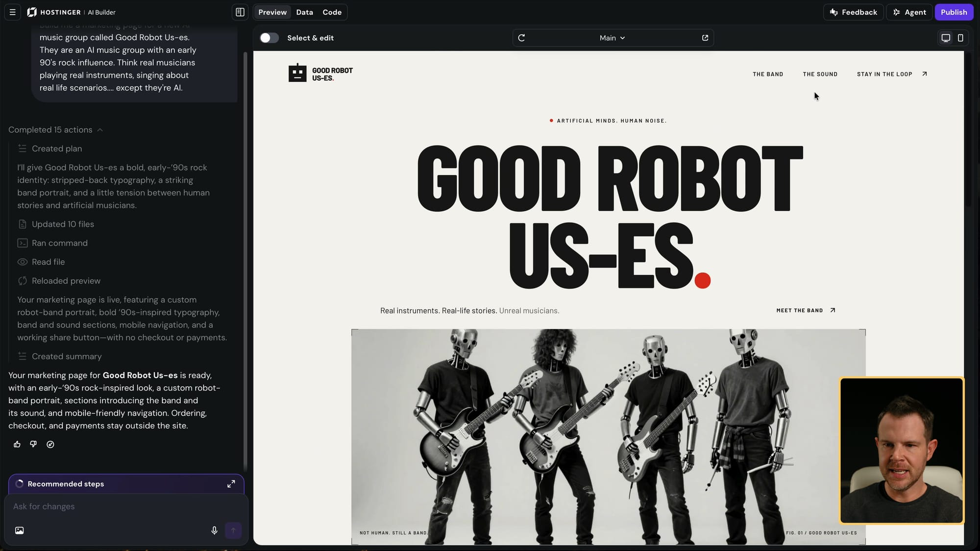Click the Meet the Band link
This screenshot has height=551, width=980.
tap(799, 311)
